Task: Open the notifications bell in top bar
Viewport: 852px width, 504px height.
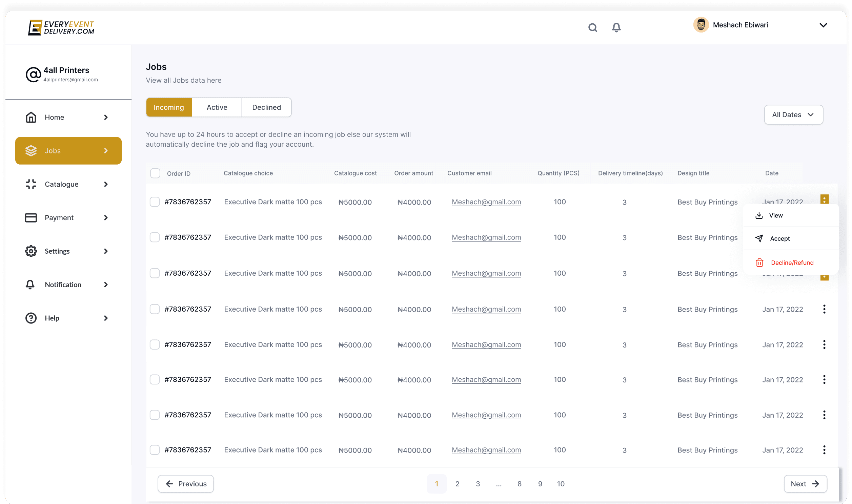Action: pos(616,27)
